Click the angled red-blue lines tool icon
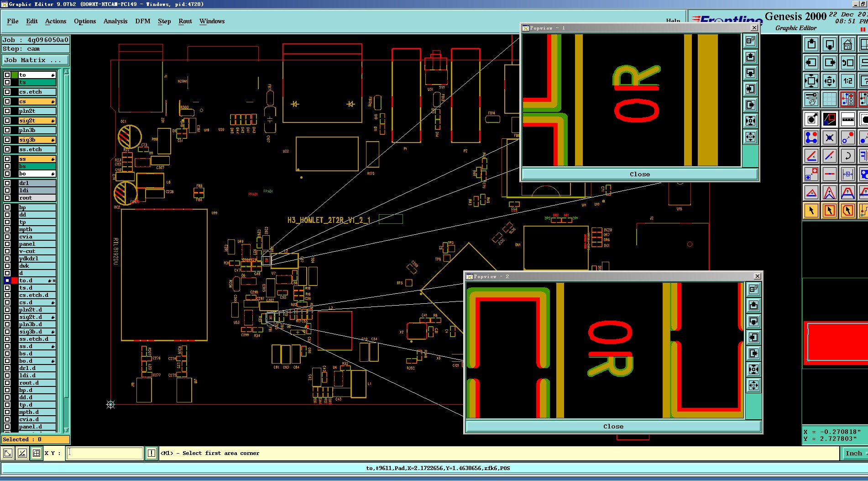The width and height of the screenshot is (868, 481). click(811, 156)
